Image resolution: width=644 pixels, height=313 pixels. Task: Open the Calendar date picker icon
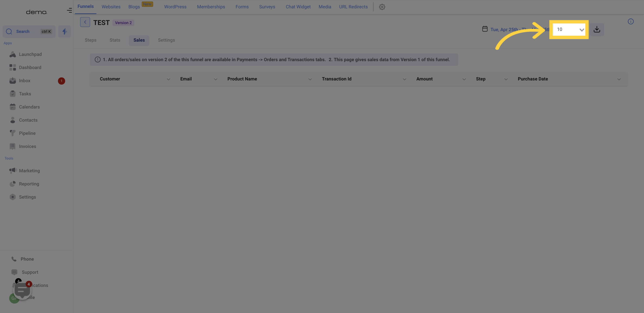click(x=485, y=29)
